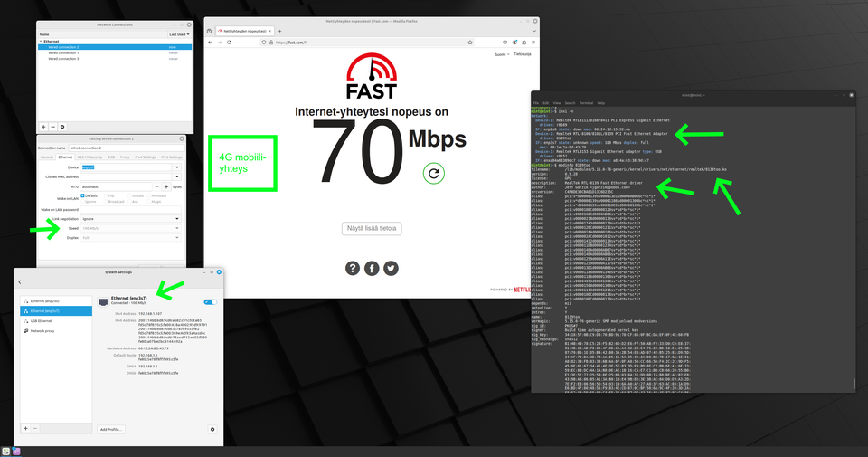This screenshot has height=457, width=868.
Task: Open the terminal View menu
Action: 557,103
